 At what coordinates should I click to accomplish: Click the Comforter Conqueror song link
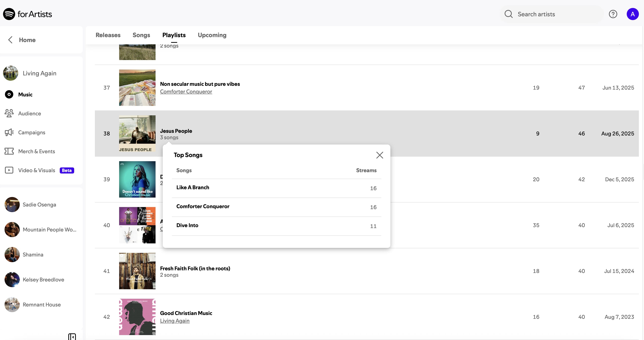186,92
